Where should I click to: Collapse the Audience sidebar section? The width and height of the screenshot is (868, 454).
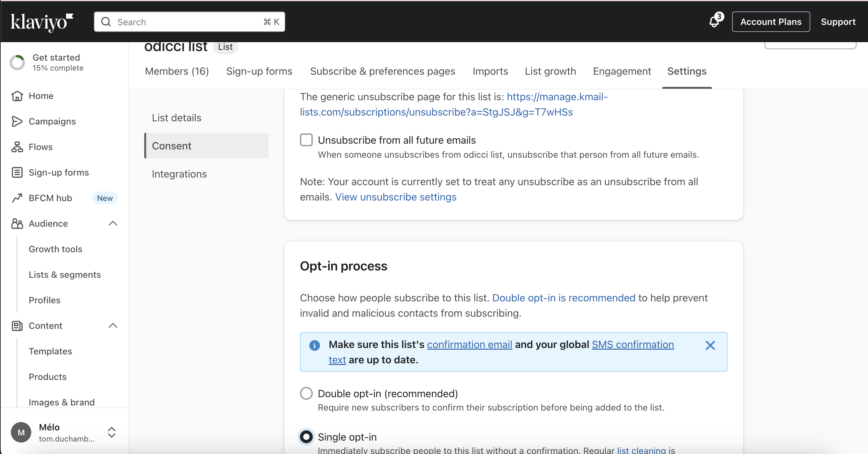(x=113, y=223)
